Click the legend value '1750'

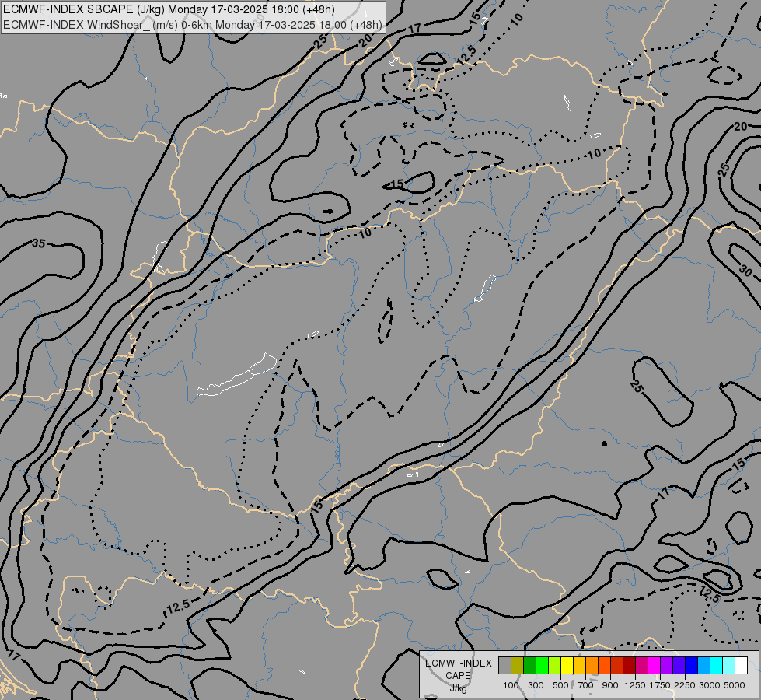(660, 685)
